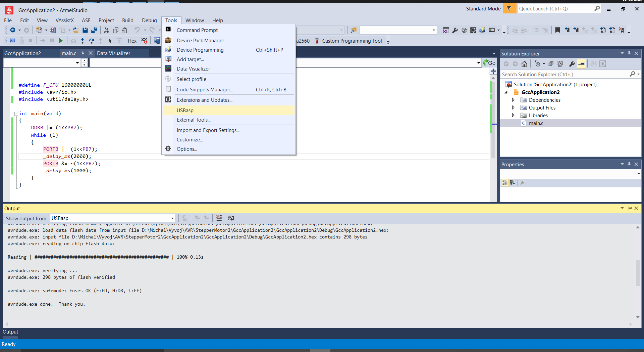Click Clear All output icon

point(219,218)
